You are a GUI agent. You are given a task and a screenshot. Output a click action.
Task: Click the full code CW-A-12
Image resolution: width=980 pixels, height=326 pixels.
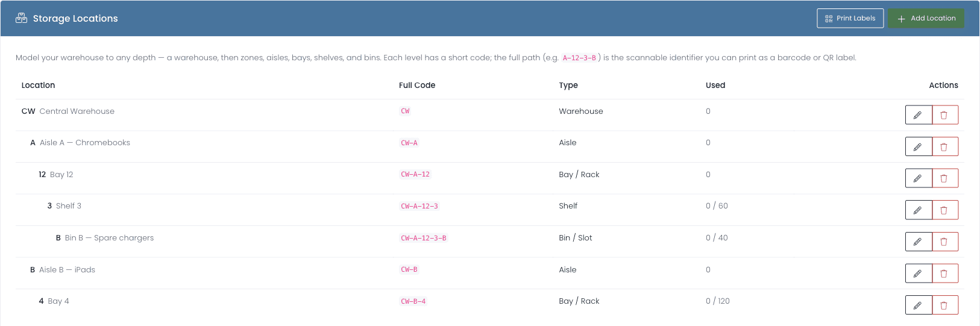coord(415,175)
